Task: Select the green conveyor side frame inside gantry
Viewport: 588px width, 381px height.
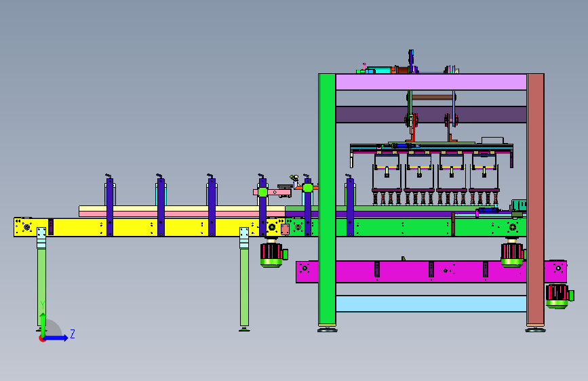Action: point(405,227)
